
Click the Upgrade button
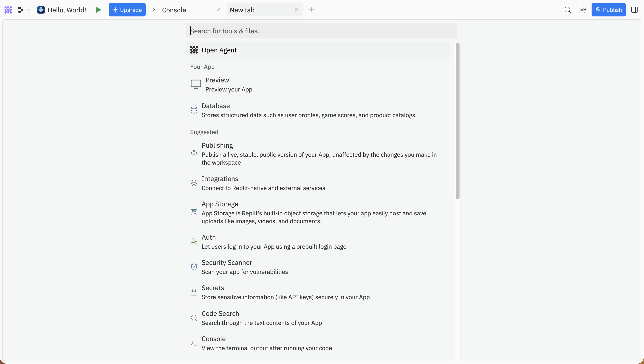tap(127, 10)
